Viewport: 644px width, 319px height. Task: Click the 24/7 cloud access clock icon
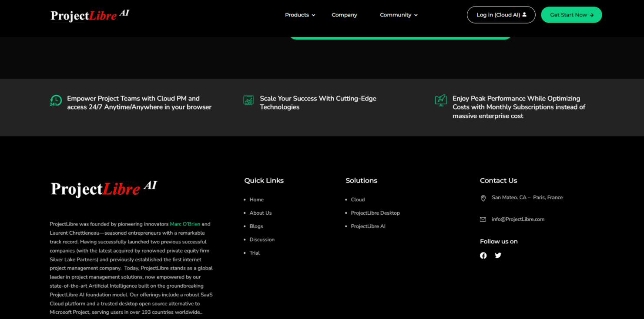pos(56,100)
